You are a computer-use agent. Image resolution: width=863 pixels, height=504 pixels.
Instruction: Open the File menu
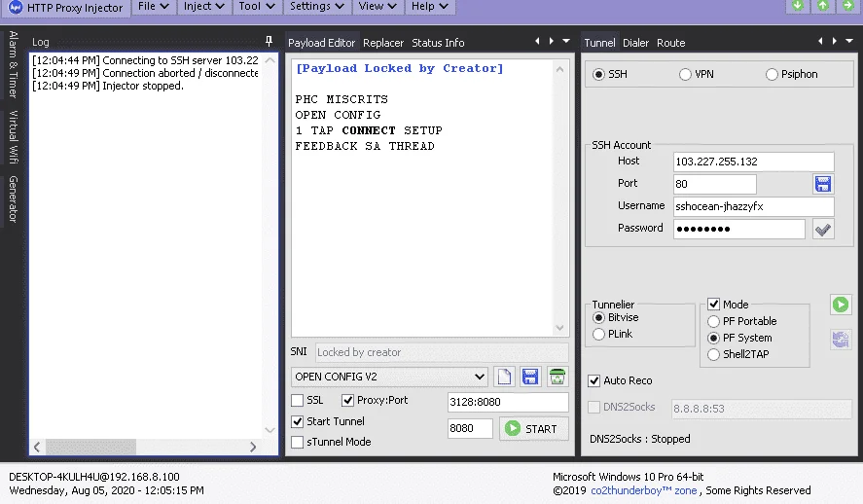click(x=153, y=6)
